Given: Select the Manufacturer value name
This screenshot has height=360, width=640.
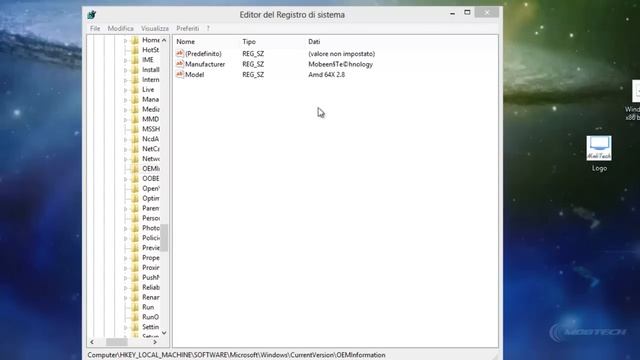Looking at the screenshot, I should [205, 64].
